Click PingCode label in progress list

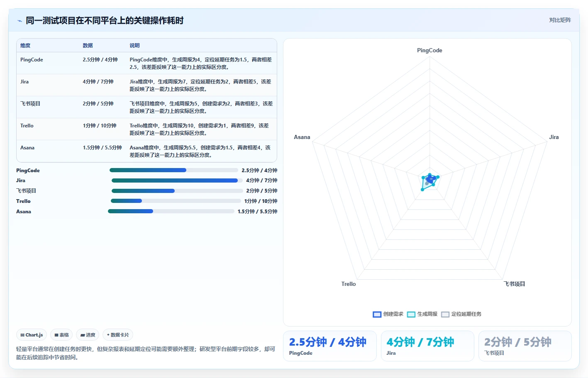[28, 170]
